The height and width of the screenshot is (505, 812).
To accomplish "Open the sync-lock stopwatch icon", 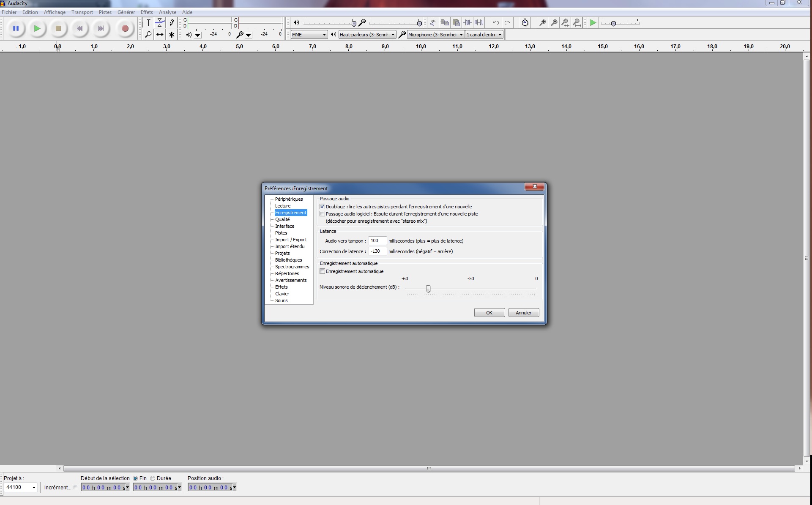I will (x=525, y=22).
